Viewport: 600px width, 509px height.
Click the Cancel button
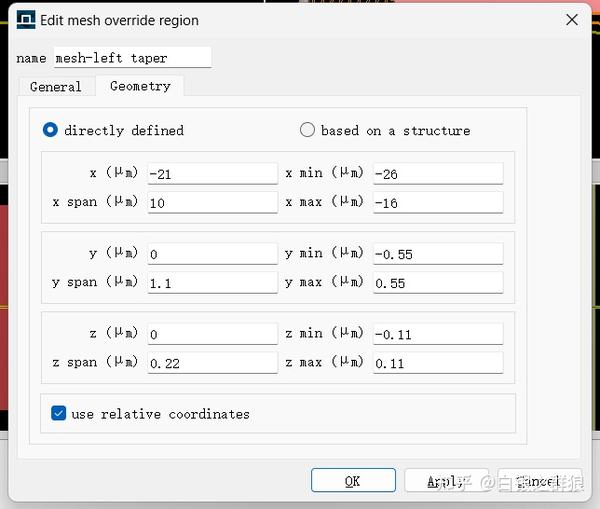point(539,481)
